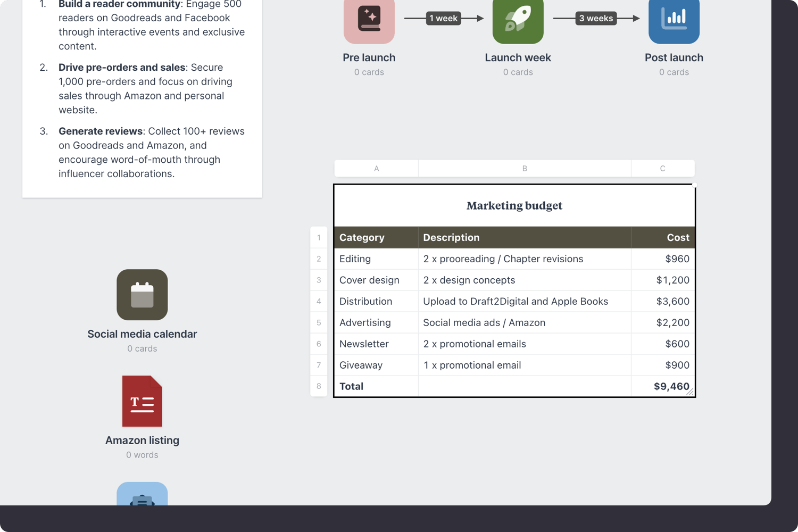The width and height of the screenshot is (798, 532).
Task: Click the '2 x promotional emails' cell
Action: (x=525, y=344)
